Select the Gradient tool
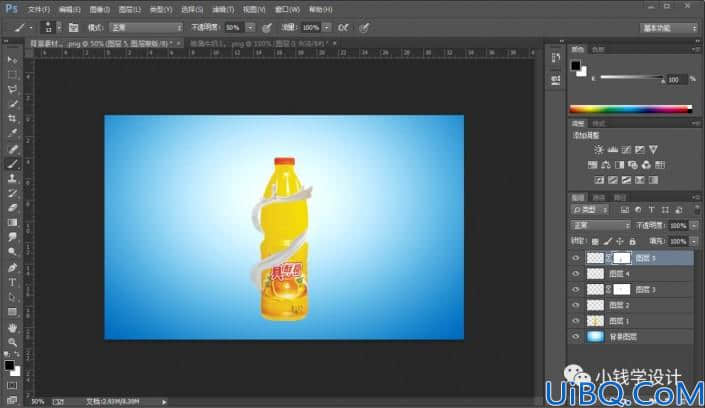Screen dimensions: 705x408 click(12, 223)
